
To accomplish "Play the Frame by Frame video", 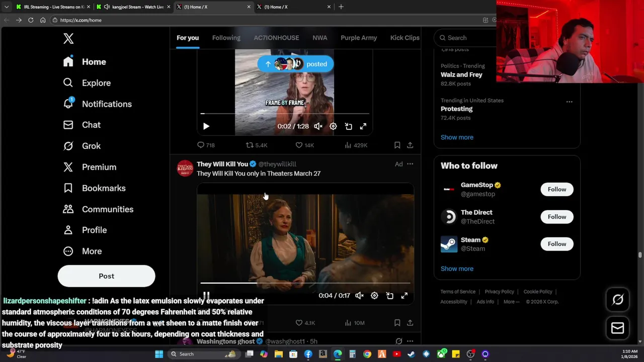I will [x=206, y=126].
